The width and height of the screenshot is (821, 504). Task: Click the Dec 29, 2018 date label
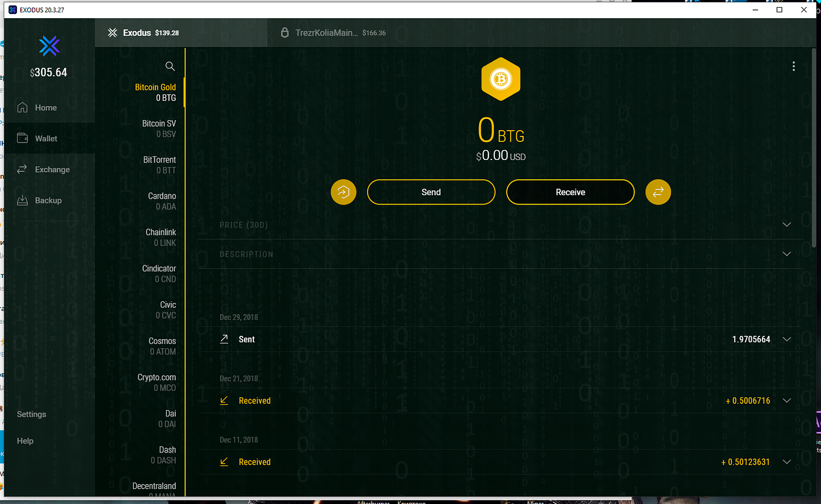pyautogui.click(x=239, y=317)
